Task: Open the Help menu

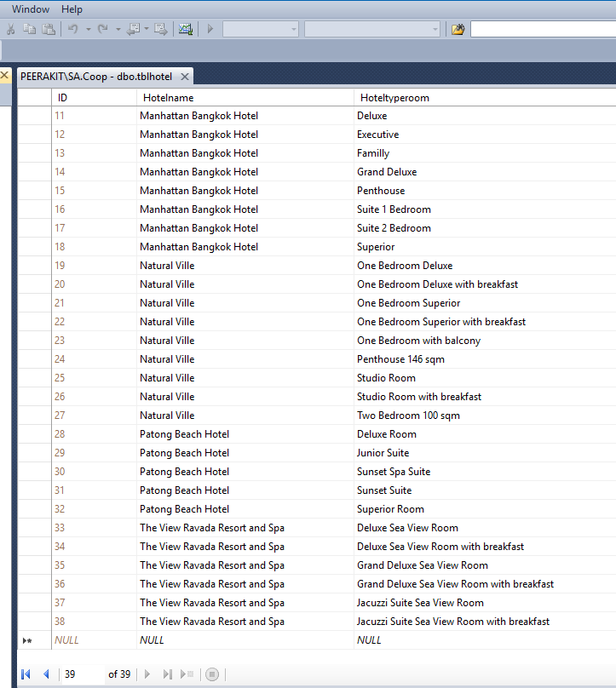Action: pyautogui.click(x=72, y=9)
